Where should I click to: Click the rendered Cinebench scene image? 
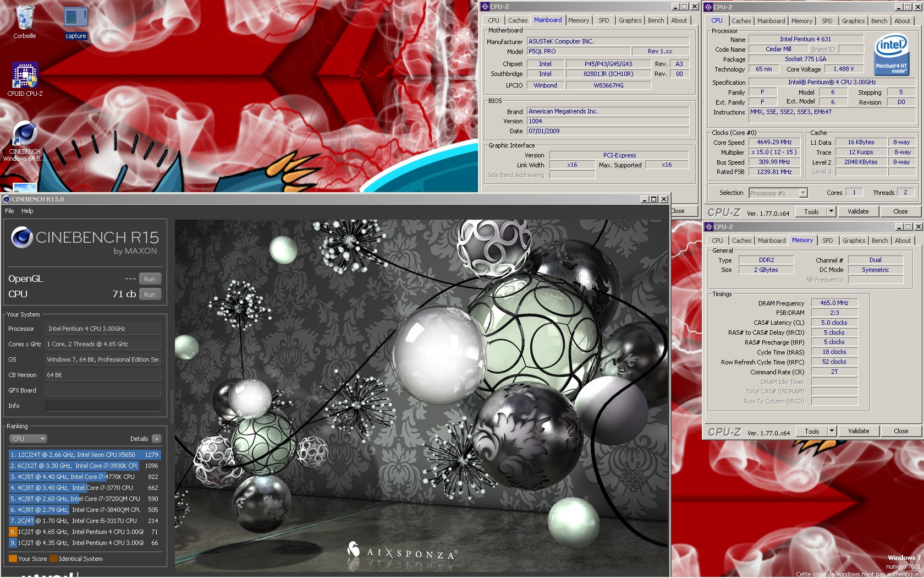tap(421, 396)
